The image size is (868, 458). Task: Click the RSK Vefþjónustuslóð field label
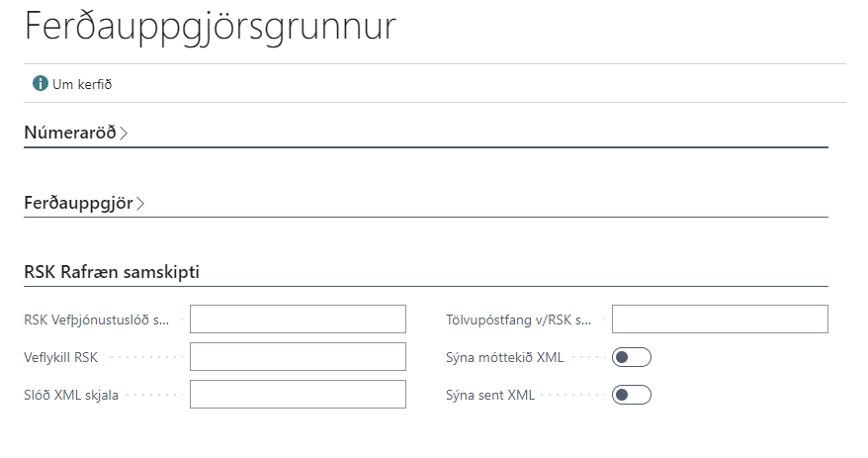pyautogui.click(x=97, y=320)
